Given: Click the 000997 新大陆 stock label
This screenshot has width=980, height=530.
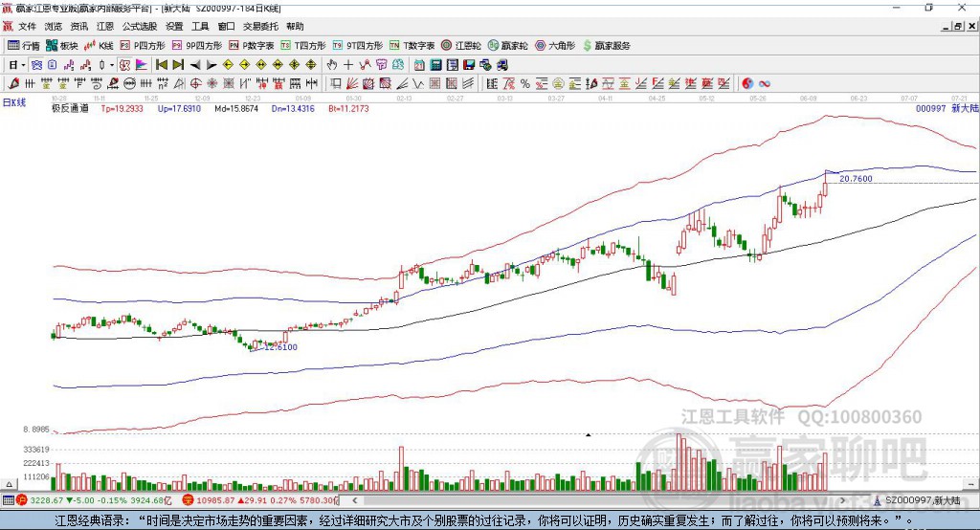Looking at the screenshot, I should coord(947,108).
